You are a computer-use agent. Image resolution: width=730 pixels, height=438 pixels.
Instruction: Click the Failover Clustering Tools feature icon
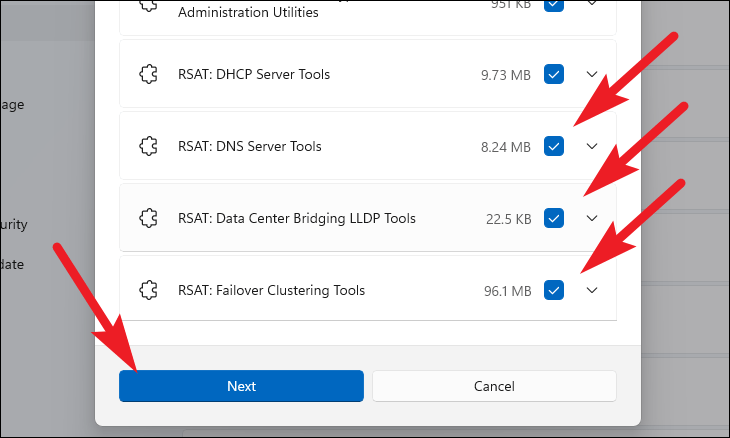click(x=149, y=290)
